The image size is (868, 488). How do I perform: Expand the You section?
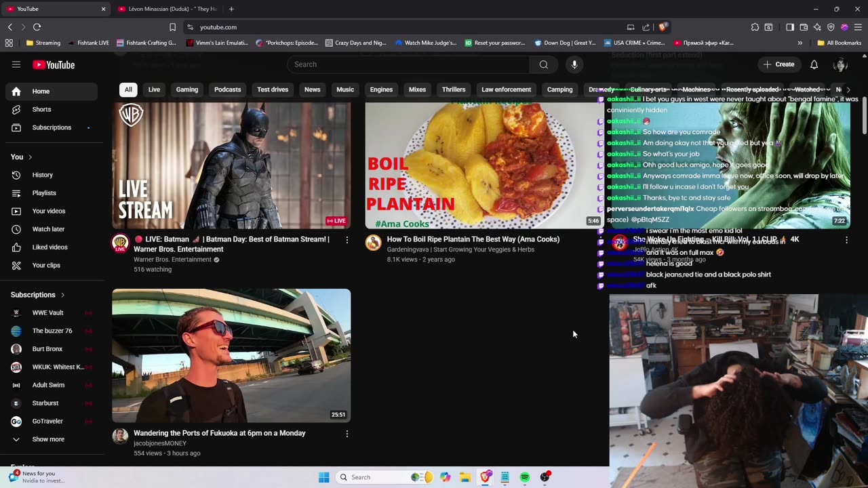pos(22,157)
